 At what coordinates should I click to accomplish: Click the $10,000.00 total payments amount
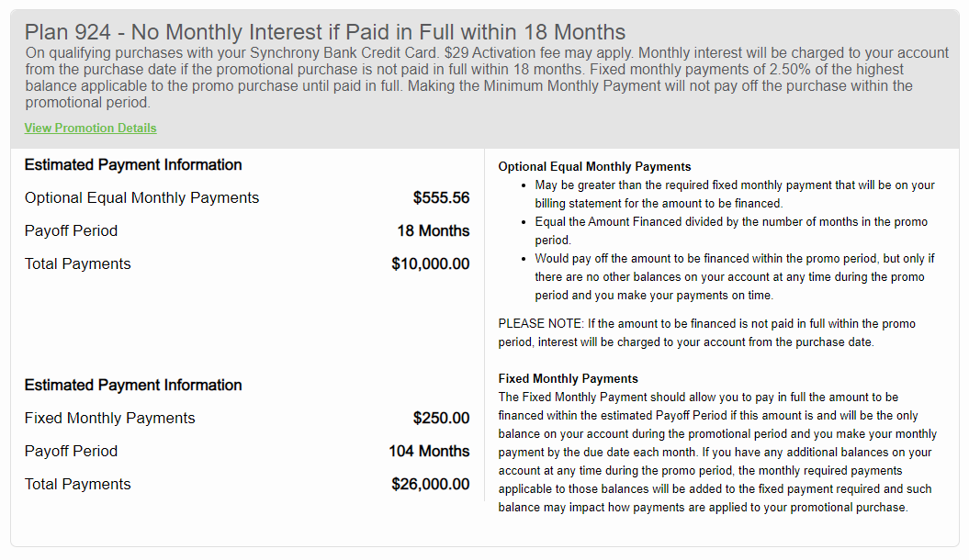click(x=430, y=263)
